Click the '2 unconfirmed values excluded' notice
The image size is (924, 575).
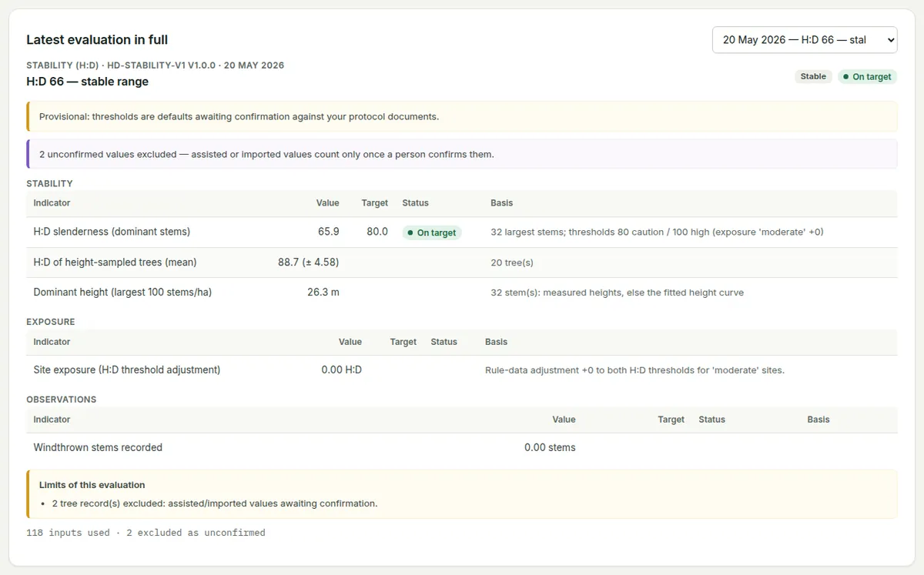462,154
